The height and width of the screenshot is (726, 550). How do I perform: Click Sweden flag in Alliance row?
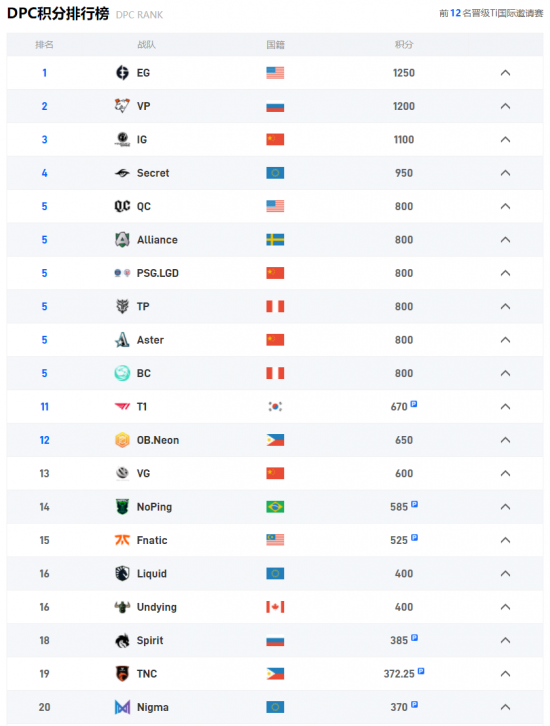click(275, 240)
